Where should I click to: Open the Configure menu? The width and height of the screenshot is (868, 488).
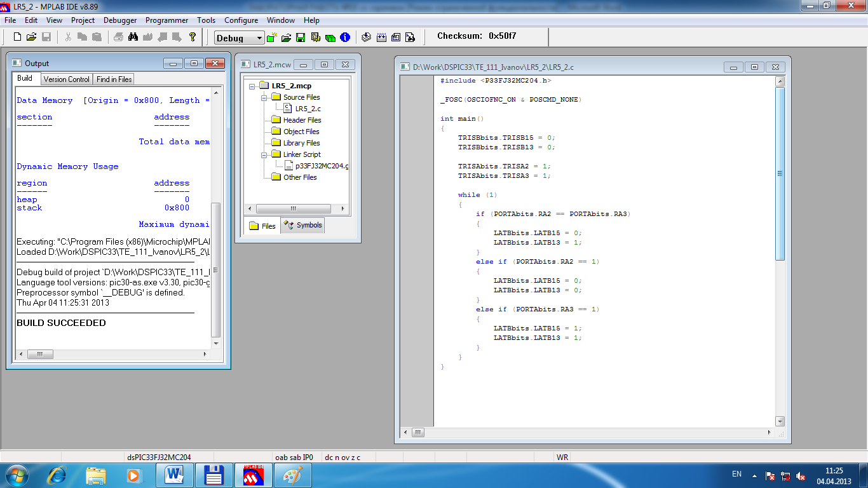pos(241,20)
